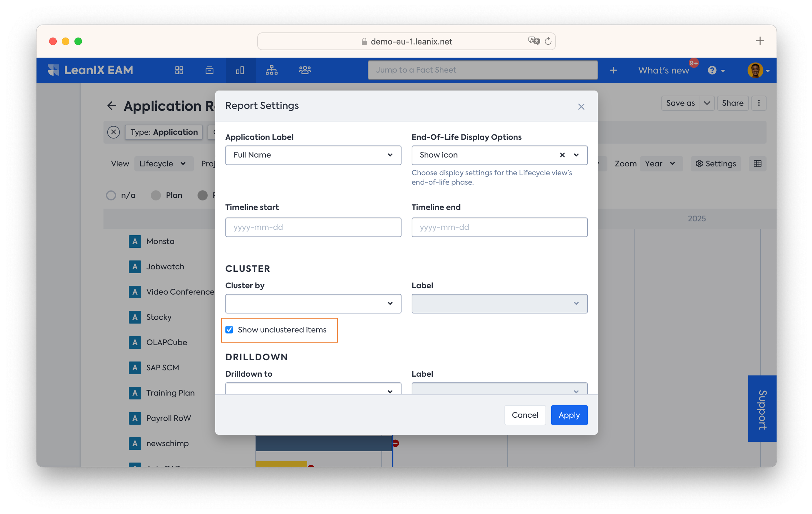Open the Reports bar chart icon
The height and width of the screenshot is (514, 812).
click(240, 70)
